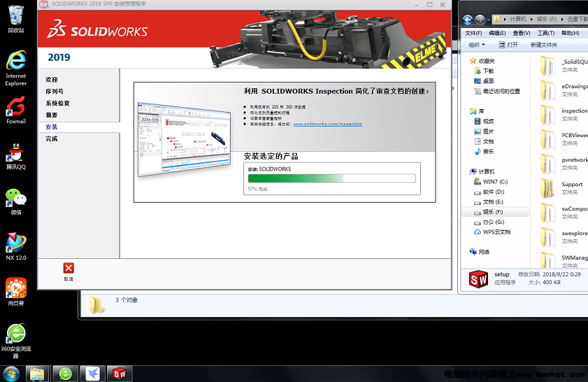Image resolution: width=588 pixels, height=382 pixels.
Task: Select 最近访问的位置 in navigation pane
Action: (497, 91)
